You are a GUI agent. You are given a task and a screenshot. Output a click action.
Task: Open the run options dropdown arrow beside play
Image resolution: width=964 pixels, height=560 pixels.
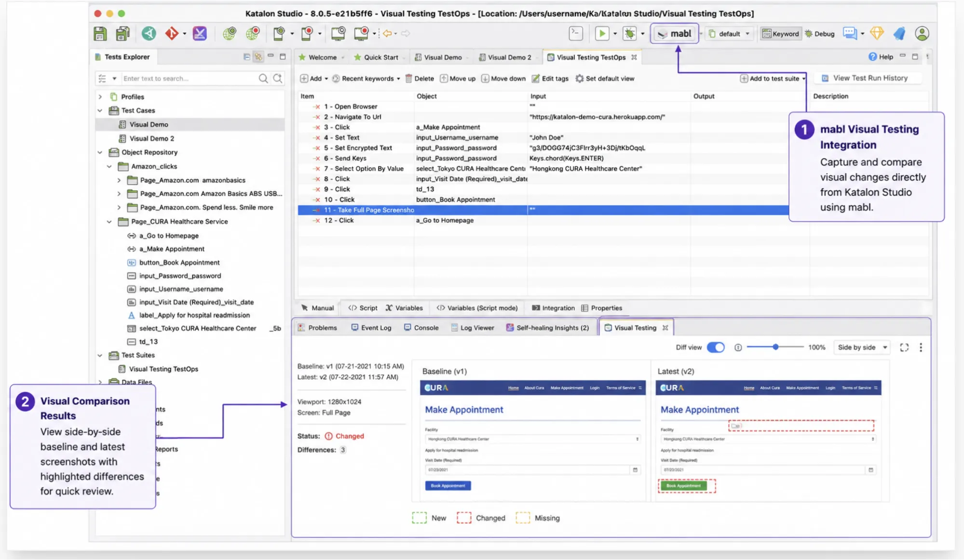tap(615, 34)
